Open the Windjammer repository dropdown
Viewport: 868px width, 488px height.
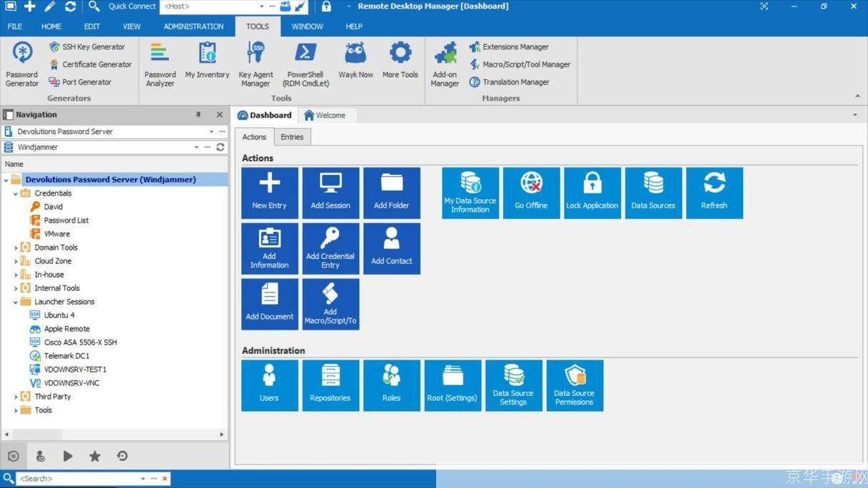pyautogui.click(x=196, y=147)
